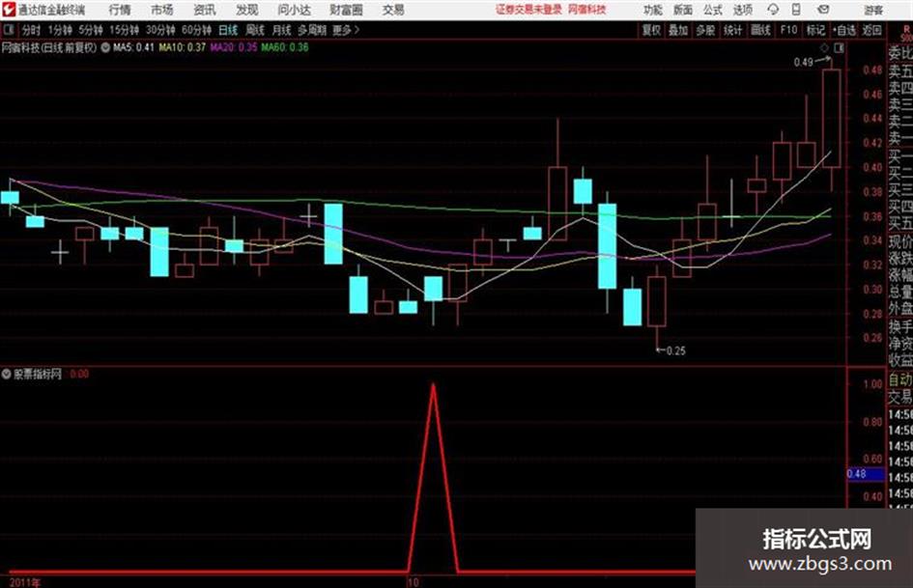This screenshot has height=588, width=913.
Task: Open the 功能 menu
Action: pos(653,10)
